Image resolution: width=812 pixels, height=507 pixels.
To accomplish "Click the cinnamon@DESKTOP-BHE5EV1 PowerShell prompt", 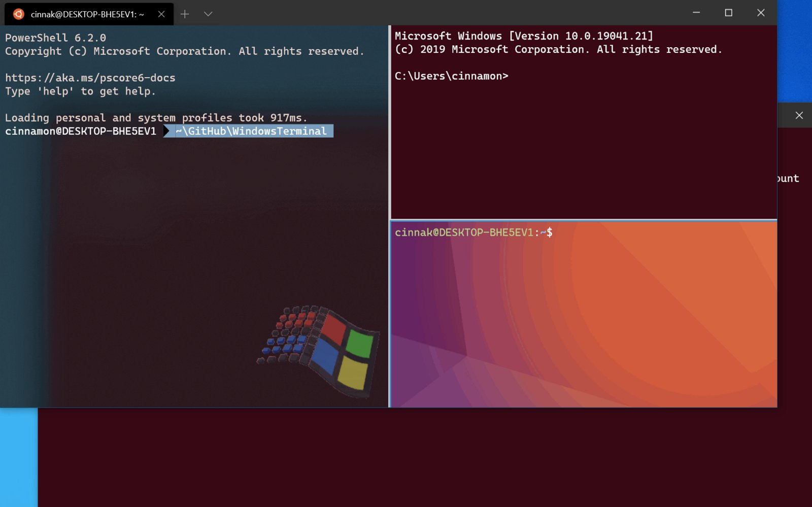I will click(x=81, y=131).
